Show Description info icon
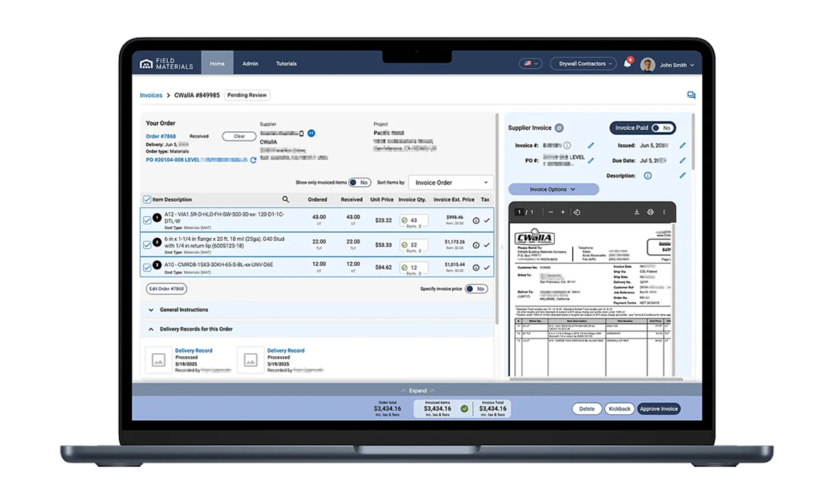This screenshot has height=504, width=834. pos(648,176)
